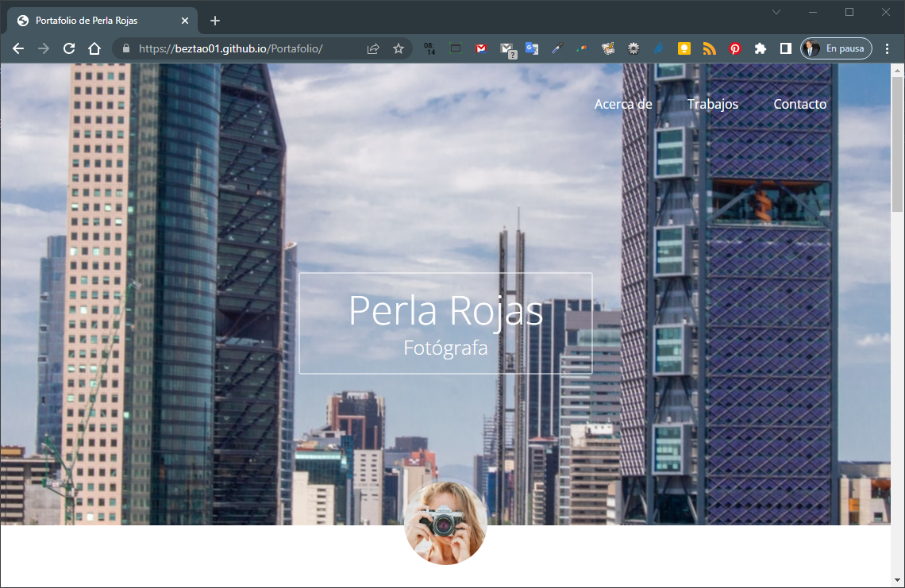Open the Acerca de link
The image size is (905, 588).
(623, 104)
